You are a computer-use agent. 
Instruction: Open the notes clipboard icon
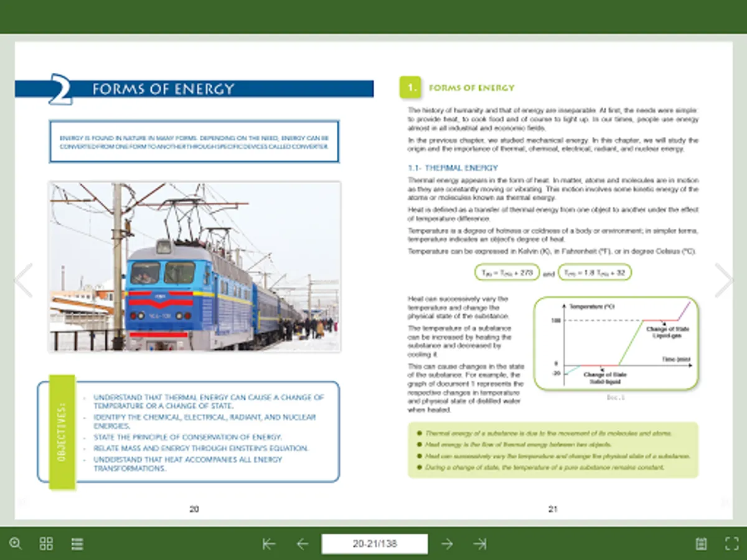[x=701, y=543]
